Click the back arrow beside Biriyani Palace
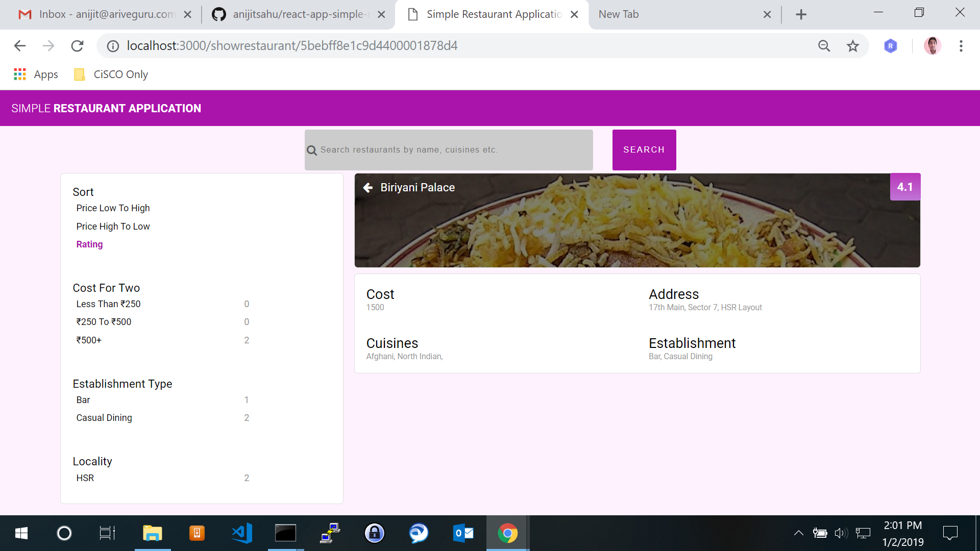 tap(367, 188)
